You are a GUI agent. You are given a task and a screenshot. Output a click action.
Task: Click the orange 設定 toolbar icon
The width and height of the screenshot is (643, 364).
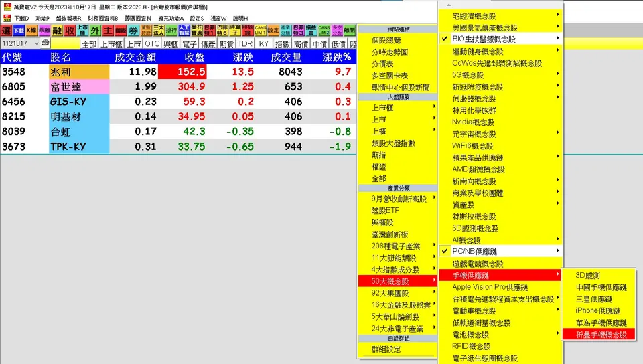(x=273, y=31)
